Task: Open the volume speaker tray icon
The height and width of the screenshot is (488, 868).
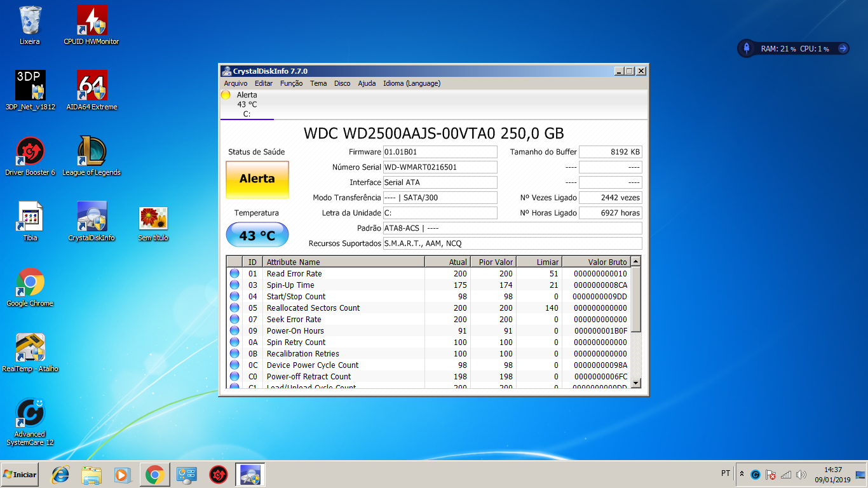Action: pyautogui.click(x=801, y=475)
